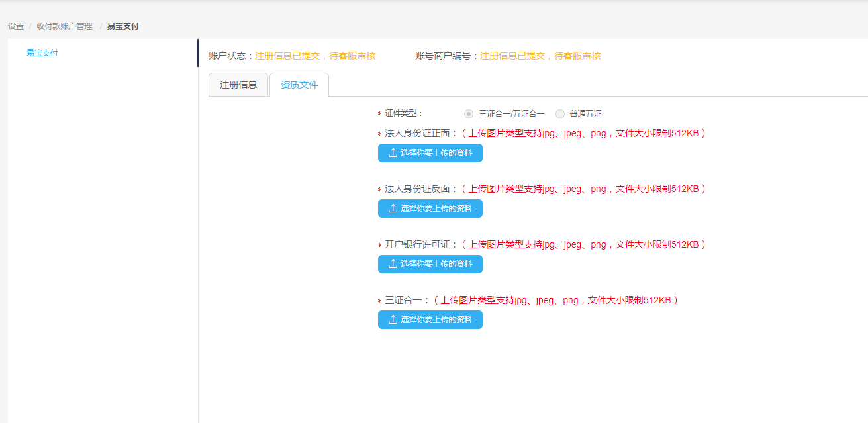
Task: Go to 设置 in the breadcrumb
Action: pos(16,26)
